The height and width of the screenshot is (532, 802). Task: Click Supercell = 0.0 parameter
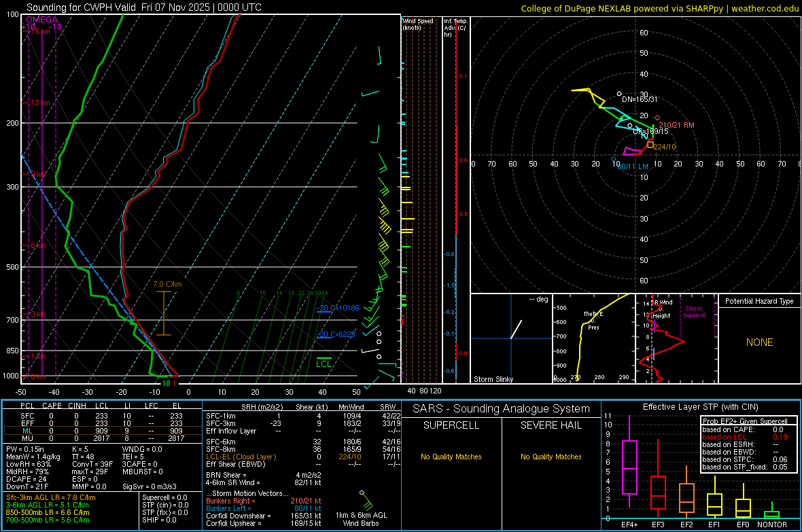click(164, 497)
